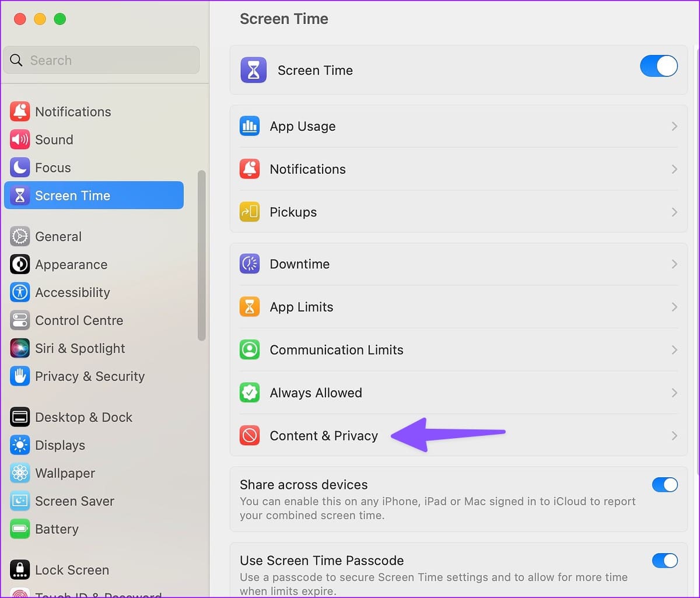This screenshot has height=598, width=700.
Task: Click the orange App Limits hourglass icon
Action: point(250,307)
